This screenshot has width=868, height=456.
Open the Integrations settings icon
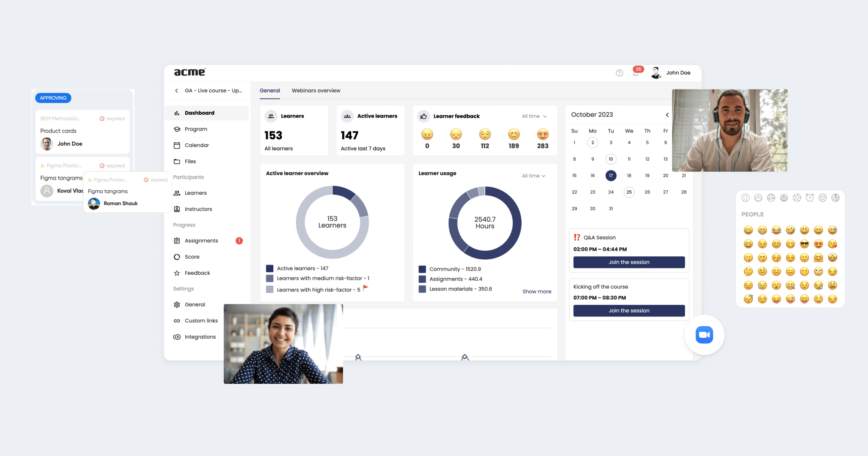coord(177,336)
